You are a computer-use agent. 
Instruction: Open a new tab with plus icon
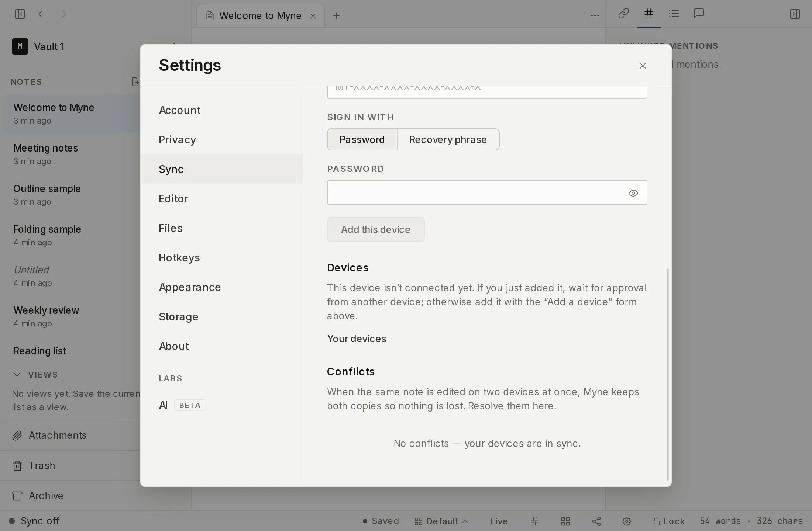coord(337,15)
